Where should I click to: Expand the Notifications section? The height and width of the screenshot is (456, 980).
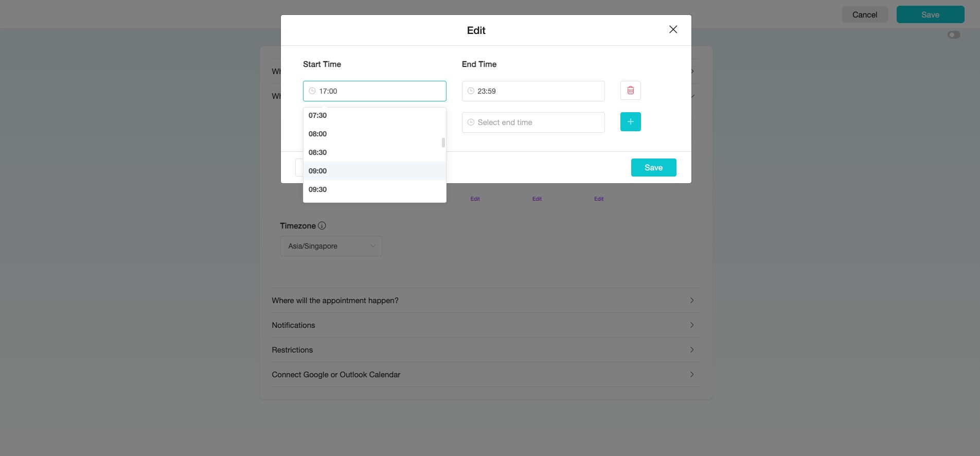tap(485, 325)
